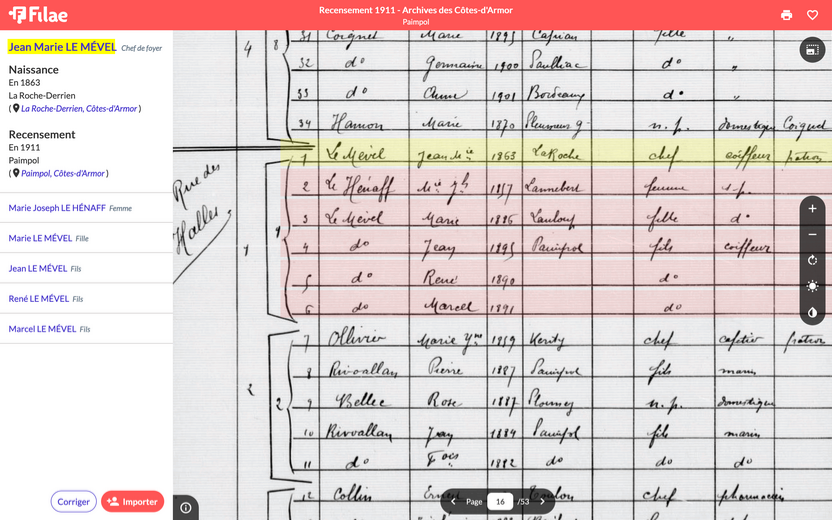Go to previous page of register
The image size is (832, 520).
454,501
